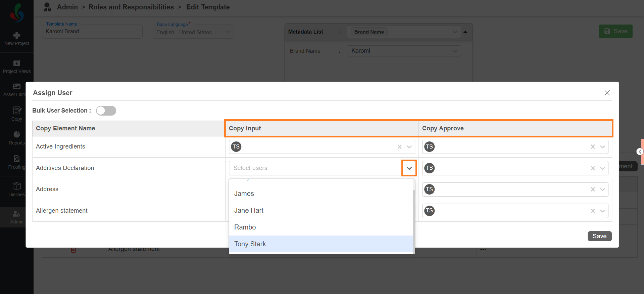
Task: Select Tony Stark from user list
Action: 250,244
